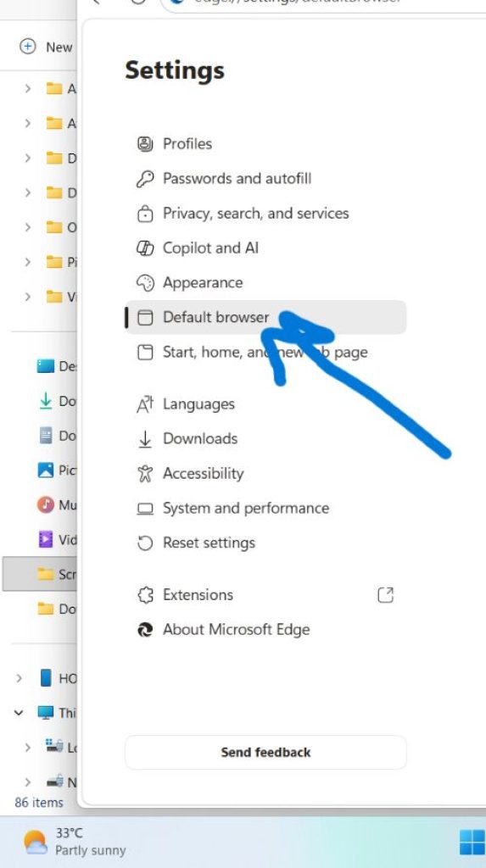The height and width of the screenshot is (868, 486).
Task: Click the Send feedback button
Action: [x=265, y=753]
